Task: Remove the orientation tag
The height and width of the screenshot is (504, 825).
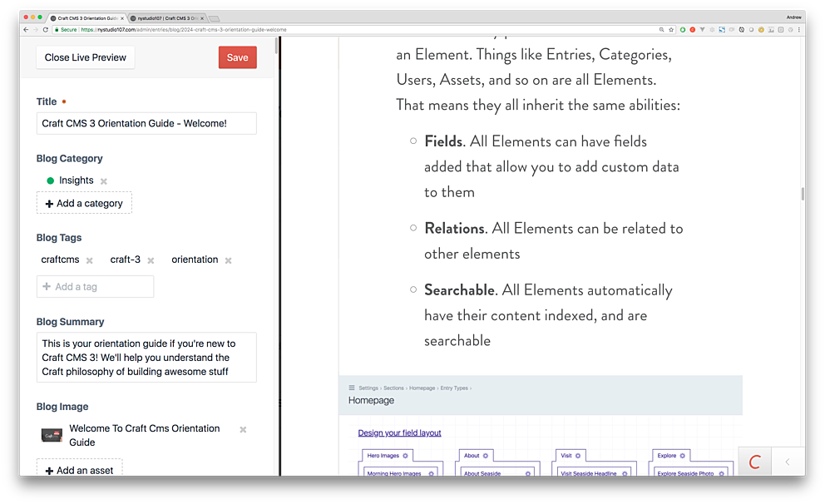Action: pos(229,260)
